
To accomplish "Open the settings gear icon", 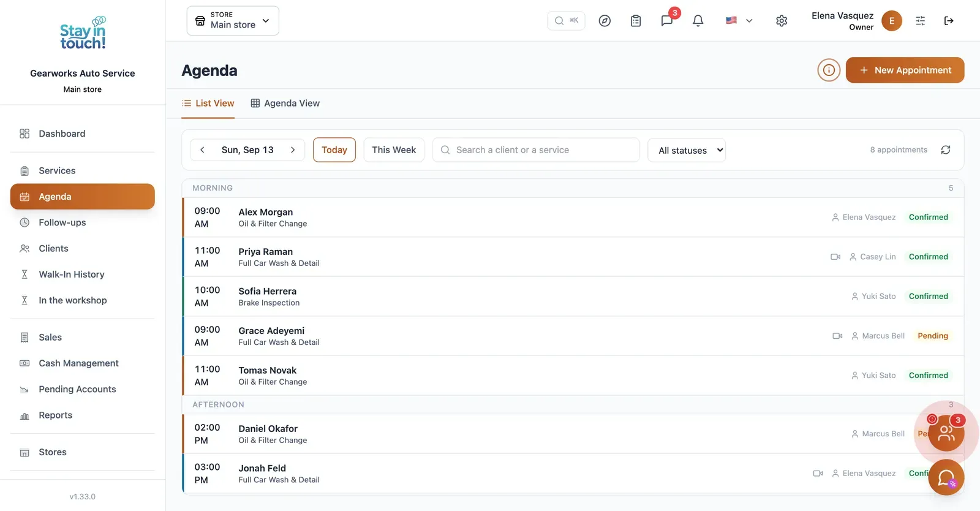I will [782, 21].
